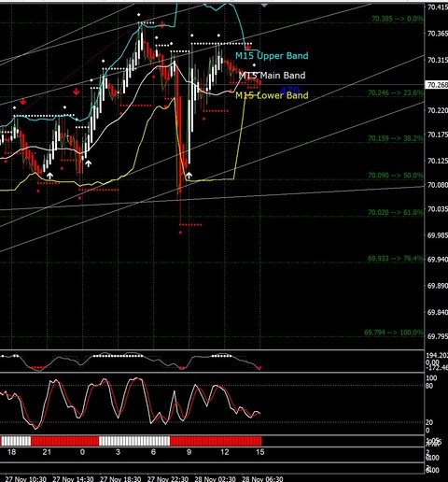Click hour marker 3 on session bar
The image size is (448, 482).
pos(118,452)
